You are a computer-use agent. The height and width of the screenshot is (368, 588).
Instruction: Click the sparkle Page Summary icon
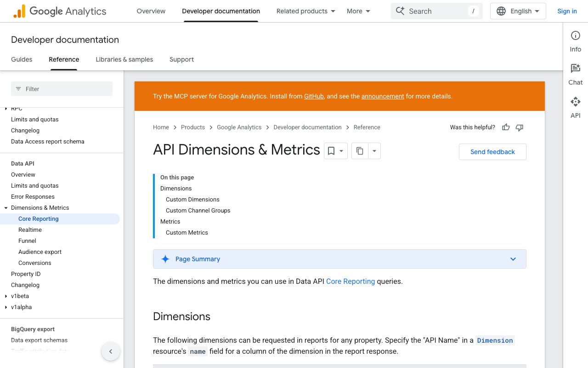[x=165, y=259]
